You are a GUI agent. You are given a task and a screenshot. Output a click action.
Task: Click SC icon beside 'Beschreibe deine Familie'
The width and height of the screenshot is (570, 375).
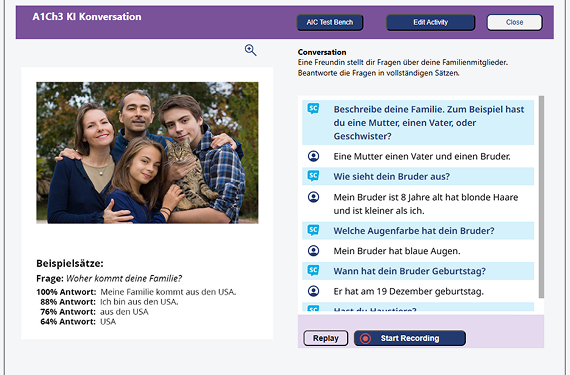click(313, 108)
